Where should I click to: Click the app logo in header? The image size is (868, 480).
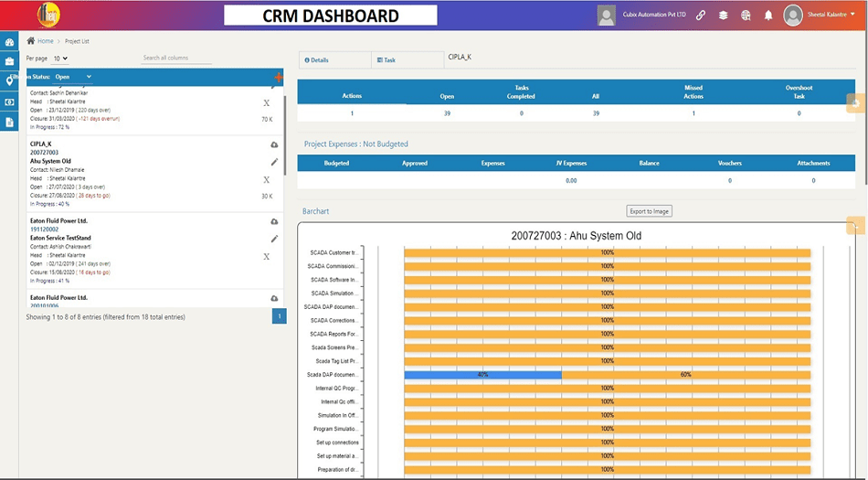pos(48,15)
